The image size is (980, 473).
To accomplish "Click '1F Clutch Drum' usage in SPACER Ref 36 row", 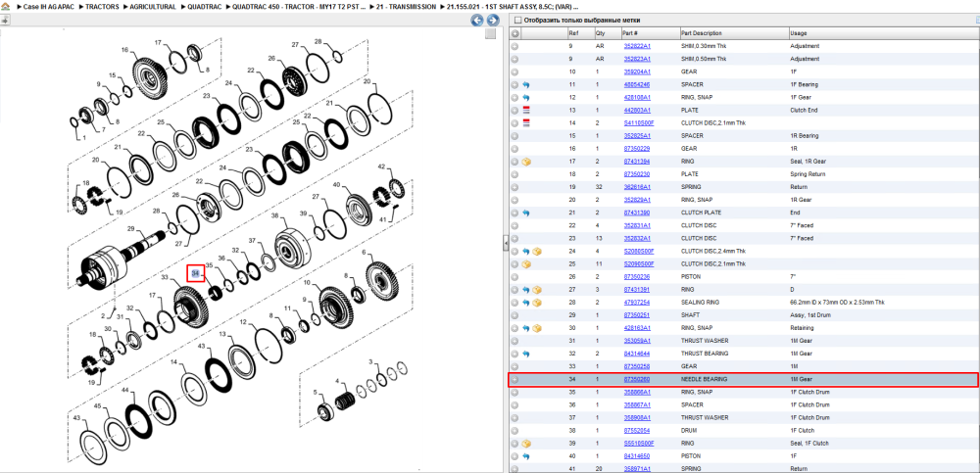I will 810,404.
